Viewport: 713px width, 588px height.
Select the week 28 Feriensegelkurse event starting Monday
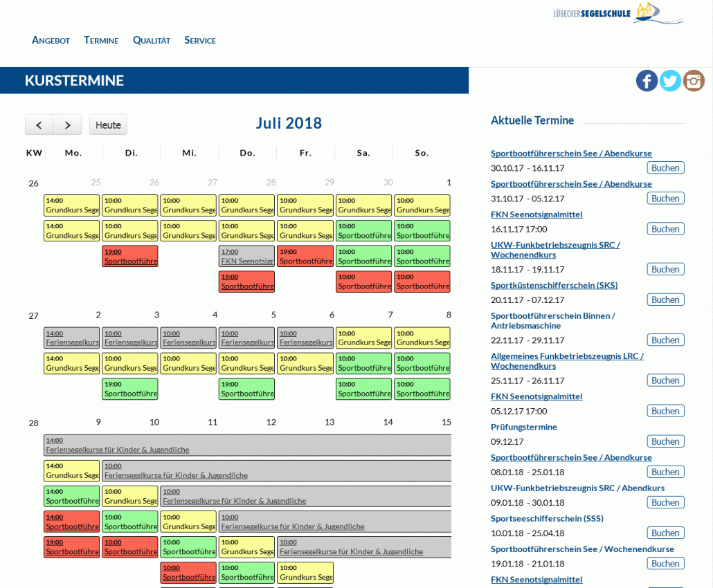pos(247,445)
